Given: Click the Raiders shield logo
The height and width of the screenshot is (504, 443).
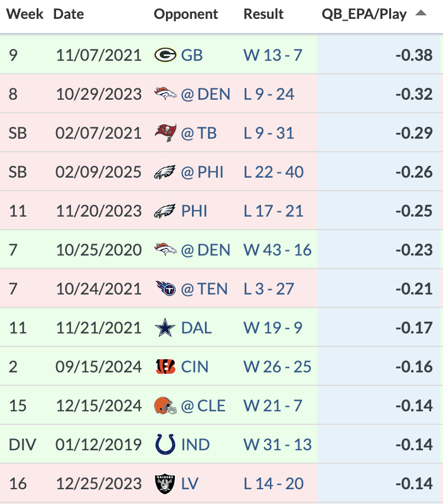Looking at the screenshot, I should click(165, 484).
